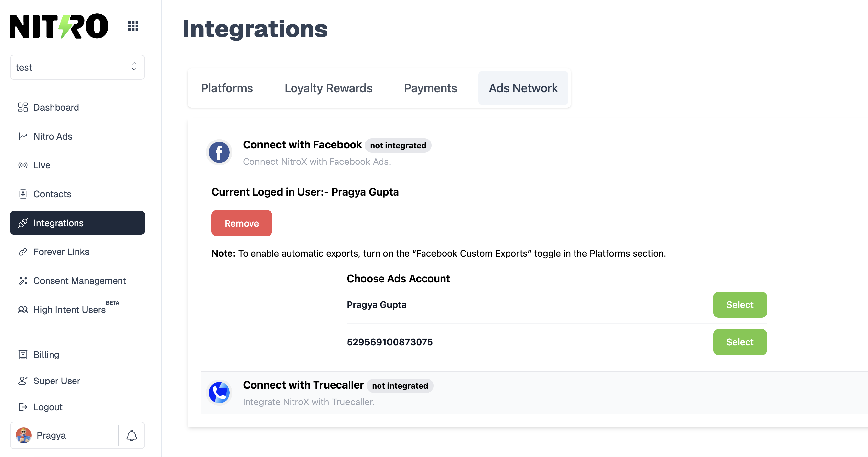This screenshot has height=457, width=868.
Task: Open the Live section
Action: (77, 165)
